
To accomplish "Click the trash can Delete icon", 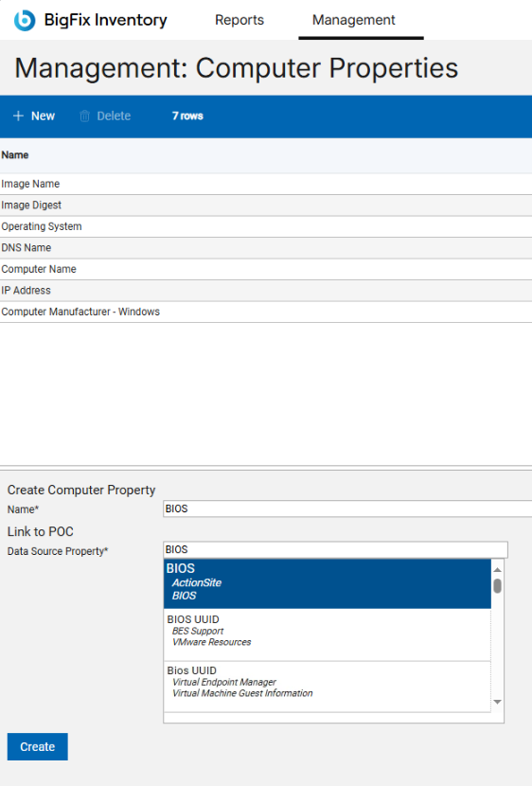I will point(84,116).
